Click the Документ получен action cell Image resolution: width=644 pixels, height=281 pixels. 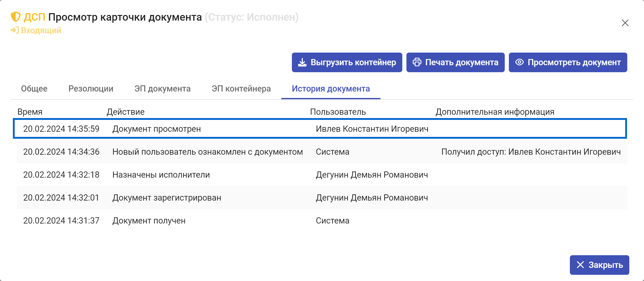tap(149, 221)
